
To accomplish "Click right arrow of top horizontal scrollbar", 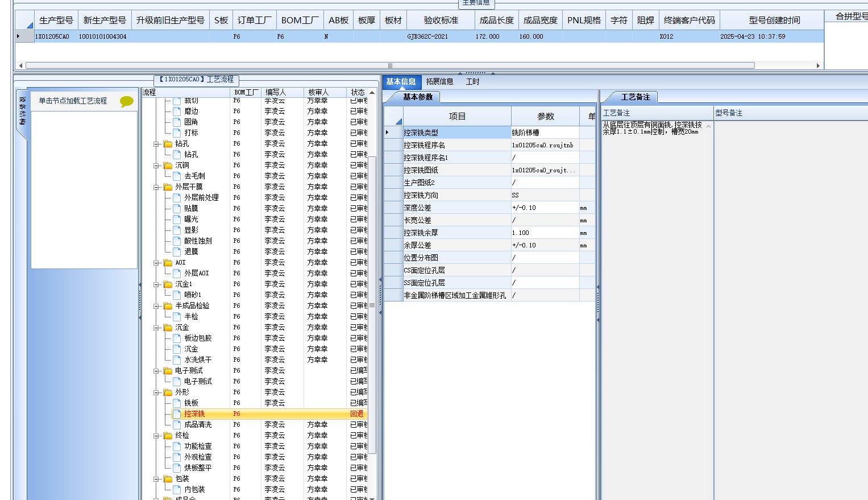I will pyautogui.click(x=818, y=65).
